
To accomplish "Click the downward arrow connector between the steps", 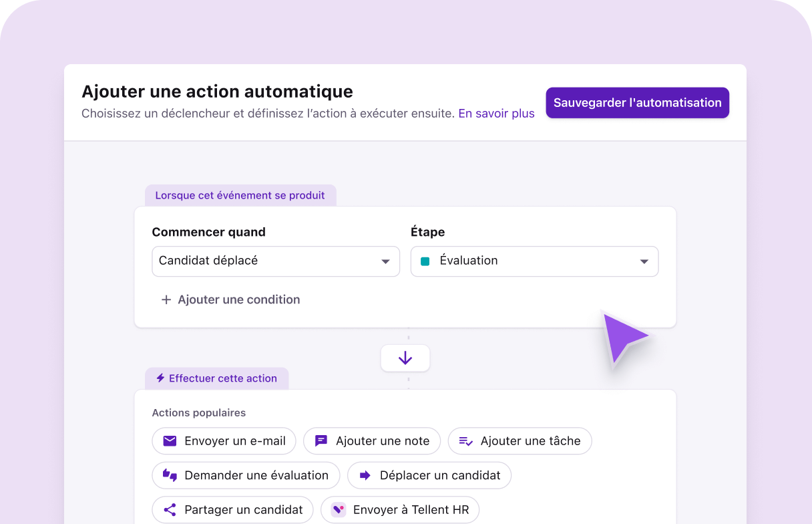I will pyautogui.click(x=405, y=358).
